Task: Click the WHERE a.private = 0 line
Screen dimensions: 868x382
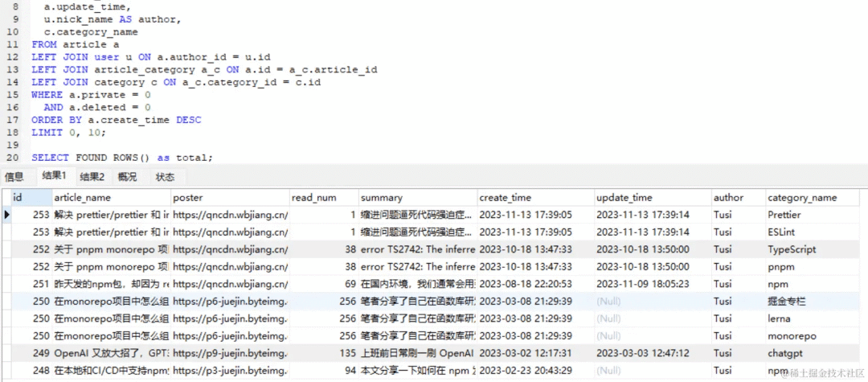Action: [91, 95]
